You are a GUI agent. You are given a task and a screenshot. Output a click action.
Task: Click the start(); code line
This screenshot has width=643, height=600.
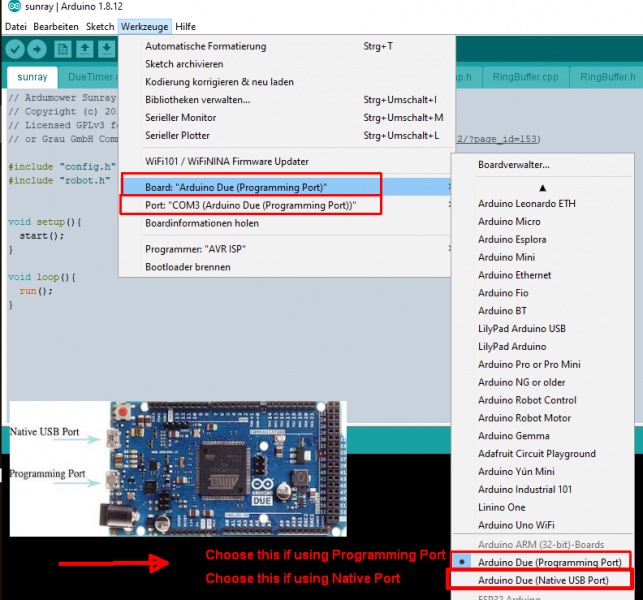click(42, 236)
